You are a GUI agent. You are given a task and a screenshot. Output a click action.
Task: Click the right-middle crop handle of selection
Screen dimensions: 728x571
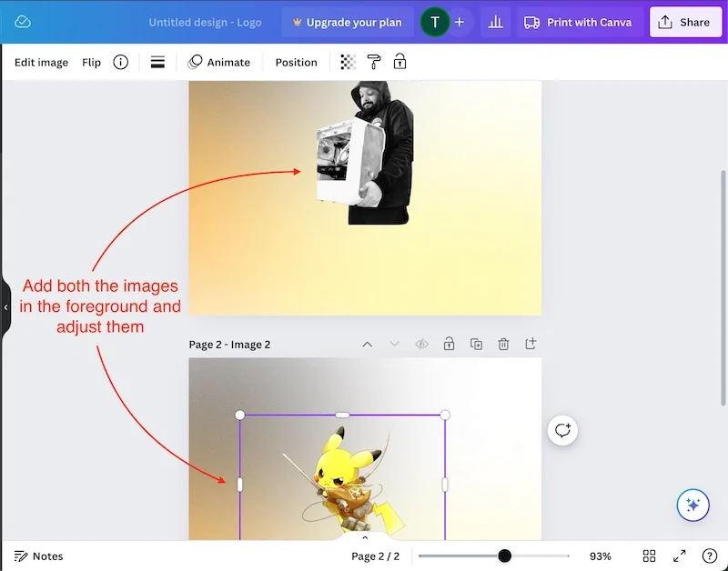click(x=445, y=485)
